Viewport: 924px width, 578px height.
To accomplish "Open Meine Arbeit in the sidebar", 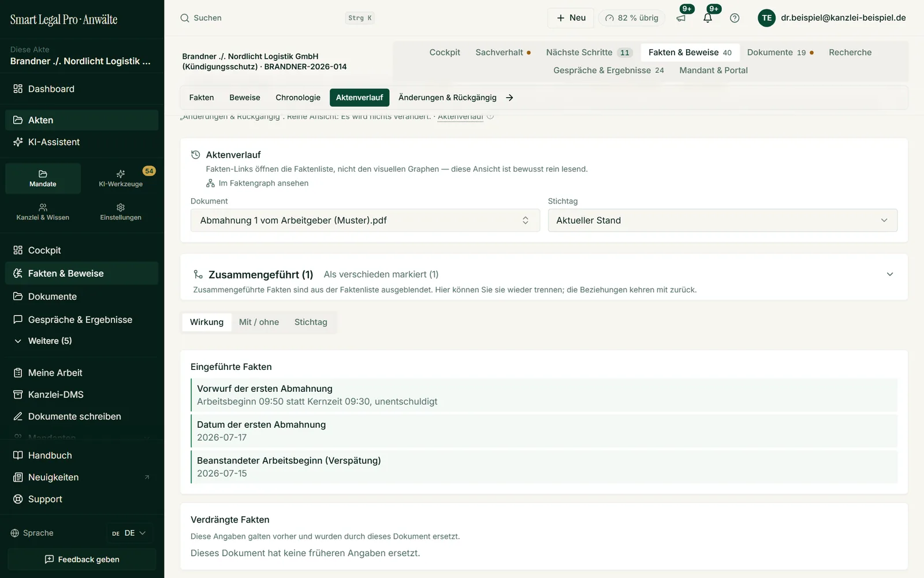I will tap(82, 373).
